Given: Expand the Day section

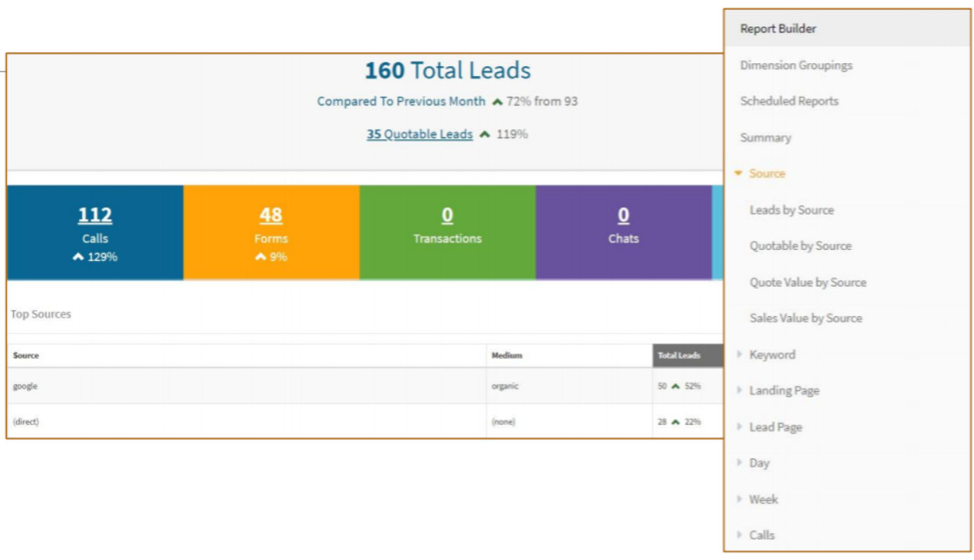Looking at the screenshot, I should [759, 463].
